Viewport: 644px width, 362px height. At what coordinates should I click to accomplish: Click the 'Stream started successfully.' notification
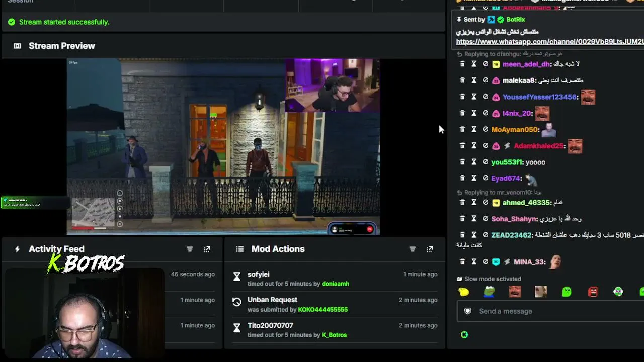tap(64, 22)
